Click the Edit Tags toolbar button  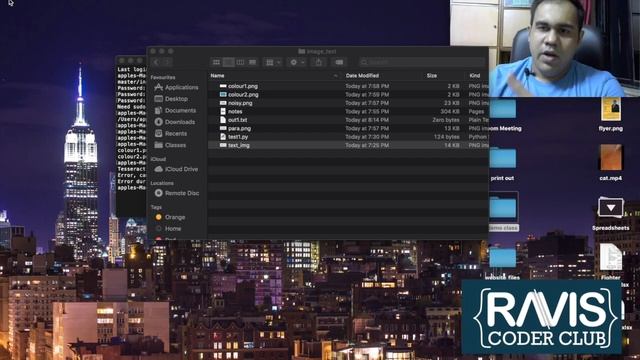pyautogui.click(x=339, y=62)
